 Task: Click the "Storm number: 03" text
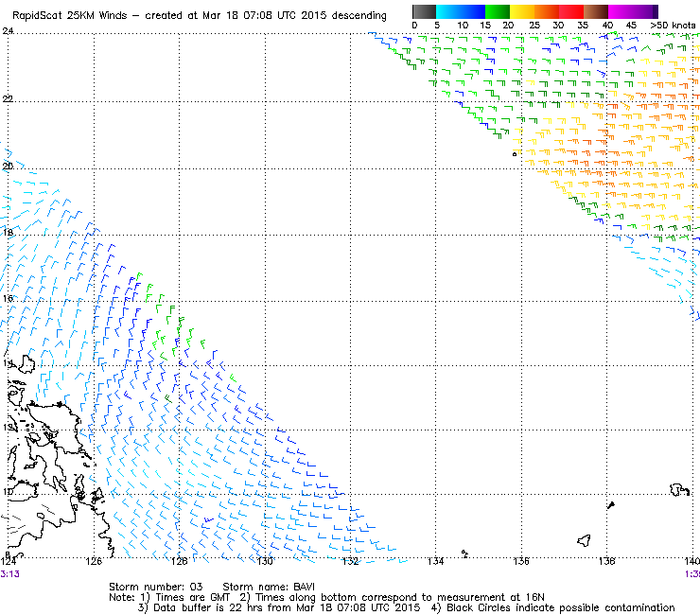pos(156,587)
